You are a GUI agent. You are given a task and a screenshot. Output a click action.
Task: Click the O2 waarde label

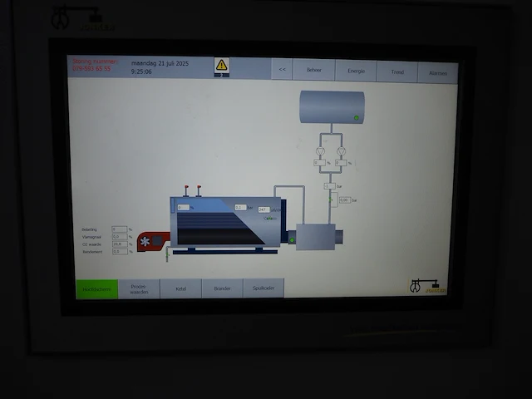click(91, 244)
